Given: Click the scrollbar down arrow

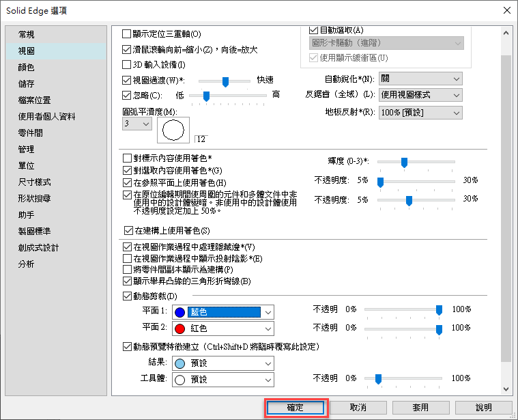Looking at the screenshot, I should (x=506, y=389).
